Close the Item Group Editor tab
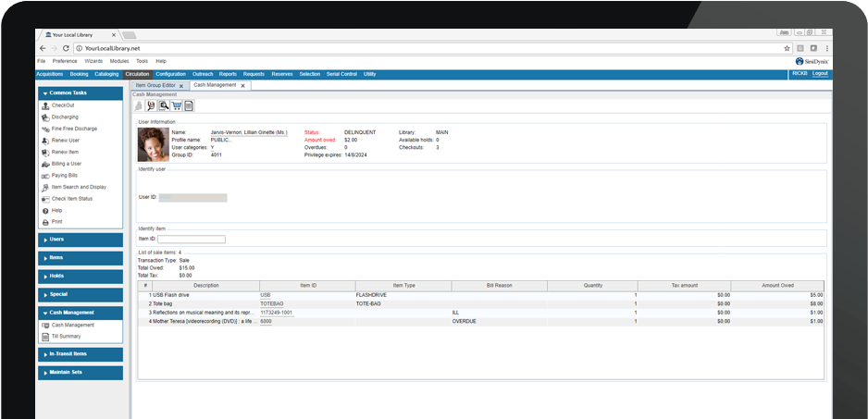868x419 pixels. pos(181,85)
